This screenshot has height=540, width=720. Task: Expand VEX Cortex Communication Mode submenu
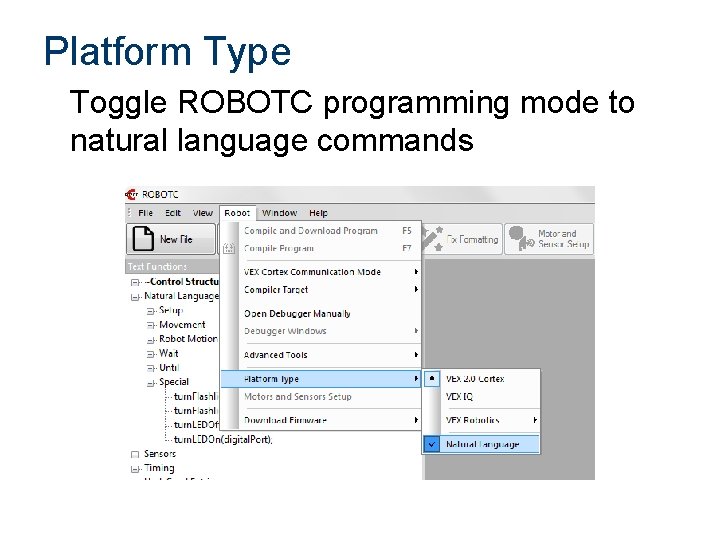pos(321,272)
